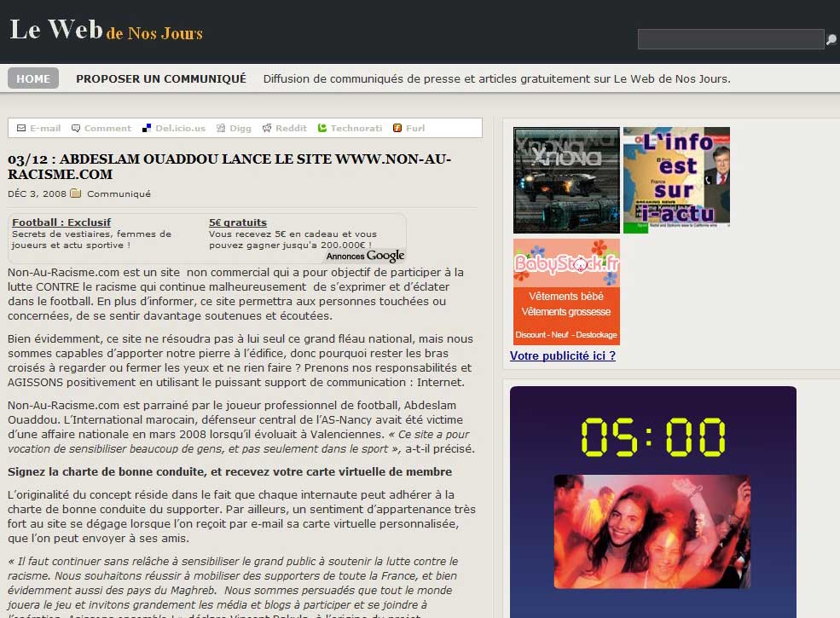Open article title about Non-Au-Racisme.com
840x618 pixels.
229,166
